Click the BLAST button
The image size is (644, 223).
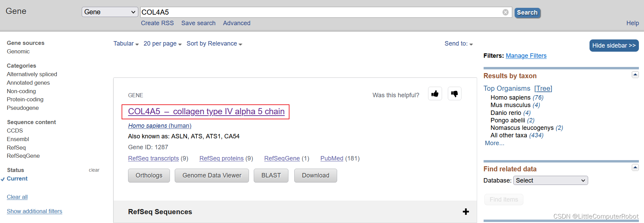(x=271, y=175)
